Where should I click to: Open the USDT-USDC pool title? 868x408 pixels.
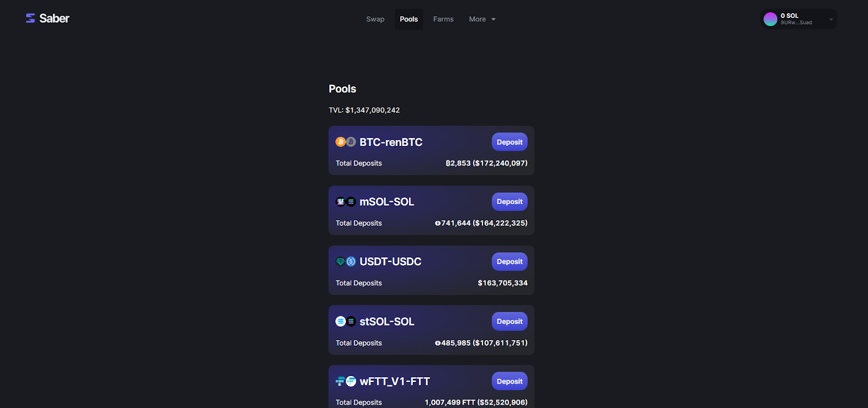391,262
